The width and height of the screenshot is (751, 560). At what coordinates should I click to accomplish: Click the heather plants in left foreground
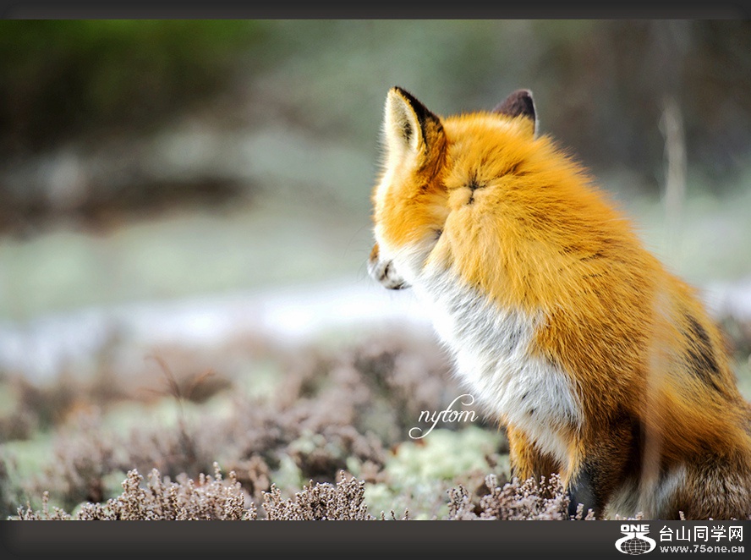point(192,496)
